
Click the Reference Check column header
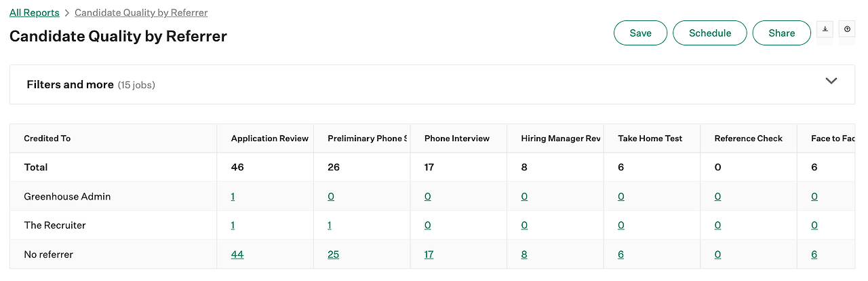pos(749,138)
